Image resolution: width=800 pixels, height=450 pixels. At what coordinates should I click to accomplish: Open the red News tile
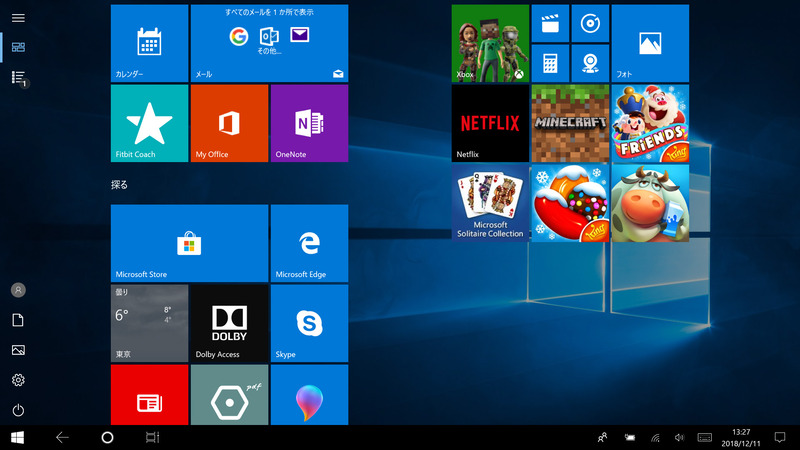[149, 395]
